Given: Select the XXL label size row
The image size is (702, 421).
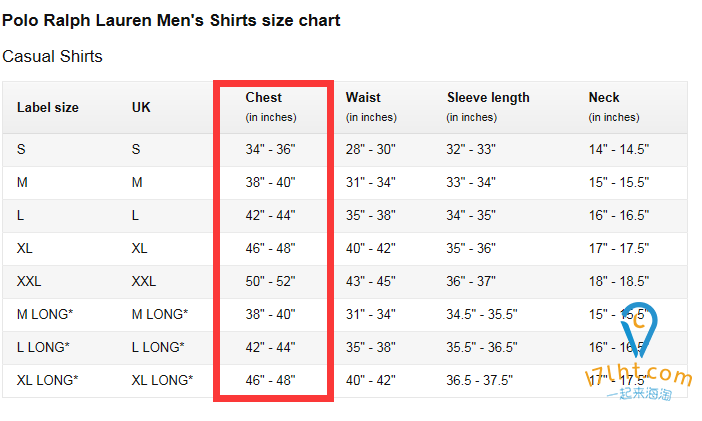Looking at the screenshot, I should tap(345, 281).
